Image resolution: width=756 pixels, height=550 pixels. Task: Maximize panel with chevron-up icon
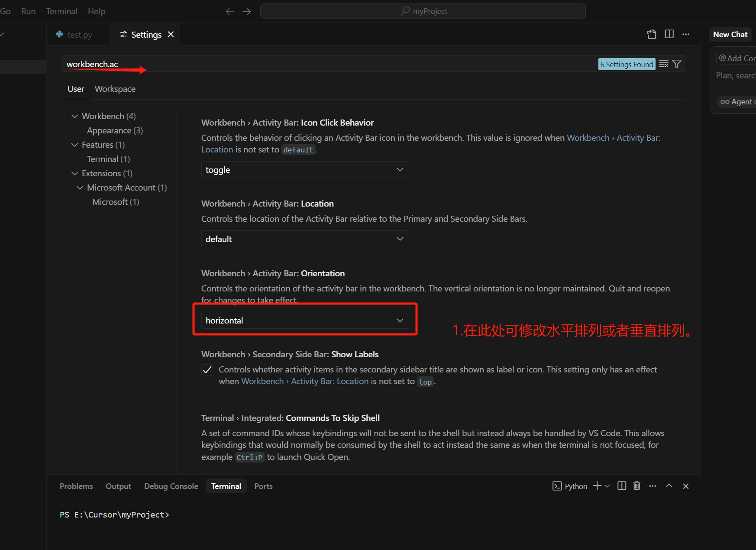tap(669, 486)
